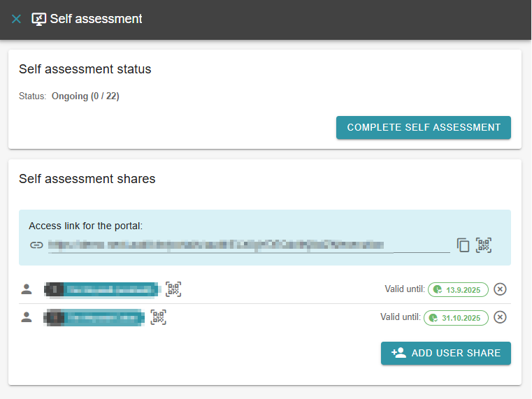Click the Self assessment shares heading
This screenshot has height=399, width=532.
click(x=87, y=179)
